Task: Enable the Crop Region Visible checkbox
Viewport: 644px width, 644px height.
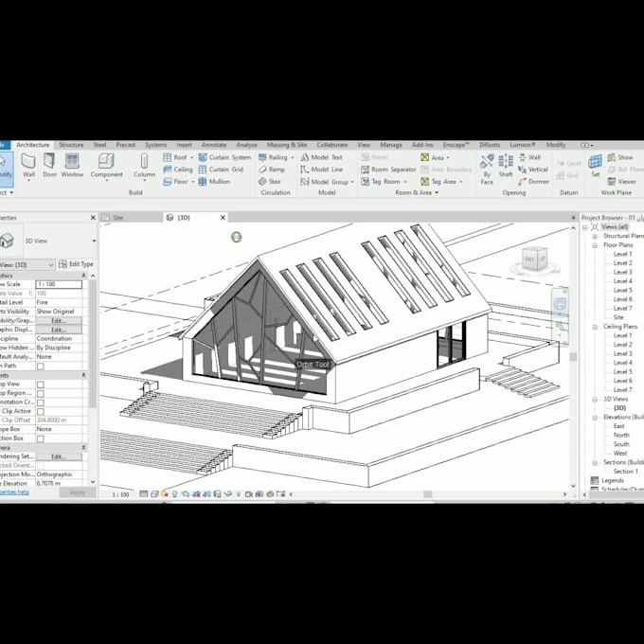Action: coord(41,393)
